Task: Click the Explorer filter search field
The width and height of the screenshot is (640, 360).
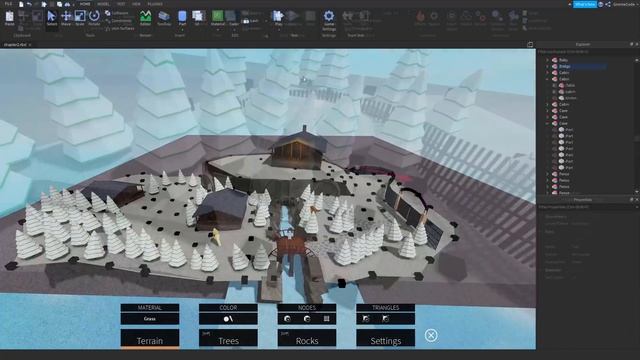Action: pyautogui.click(x=586, y=52)
